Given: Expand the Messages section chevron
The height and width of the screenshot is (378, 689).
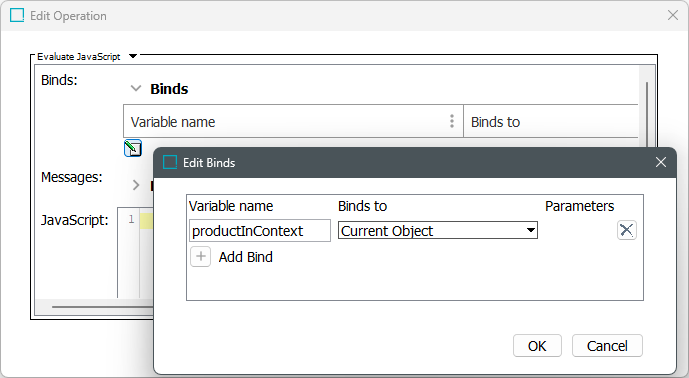Looking at the screenshot, I should pos(136,185).
